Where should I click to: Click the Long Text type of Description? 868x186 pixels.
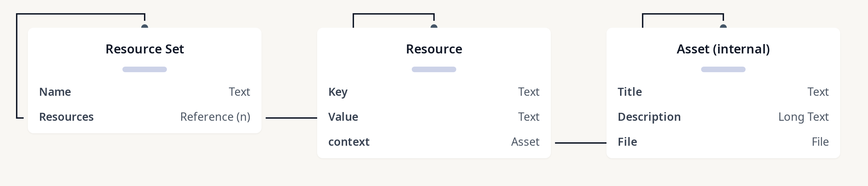click(x=803, y=117)
